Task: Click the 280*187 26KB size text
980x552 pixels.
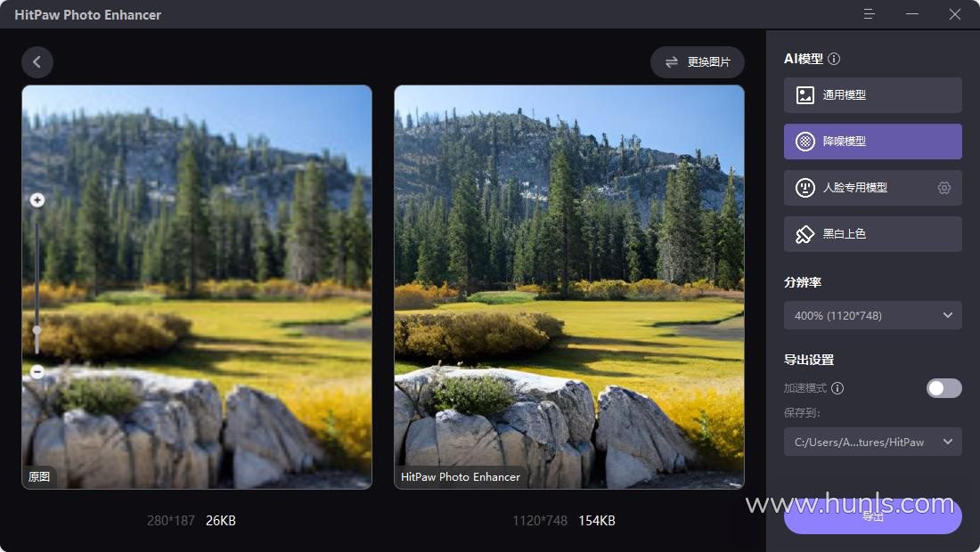Action: [192, 520]
